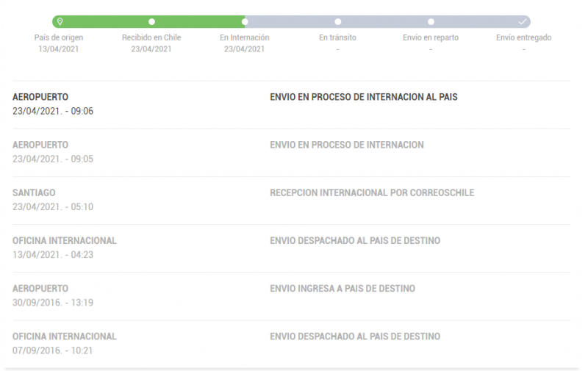
Task: Select the Envío en reparto step label
Action: pyautogui.click(x=431, y=37)
